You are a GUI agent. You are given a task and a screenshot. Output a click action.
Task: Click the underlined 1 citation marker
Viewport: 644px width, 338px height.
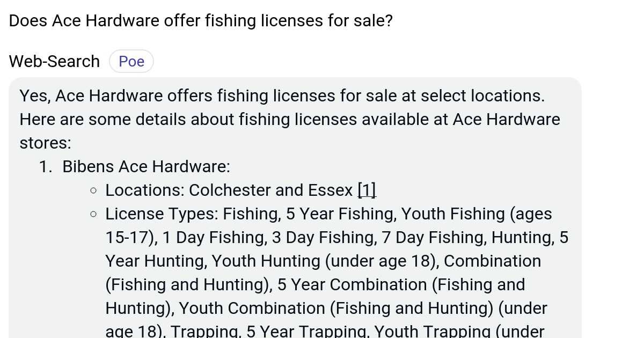[367, 189]
